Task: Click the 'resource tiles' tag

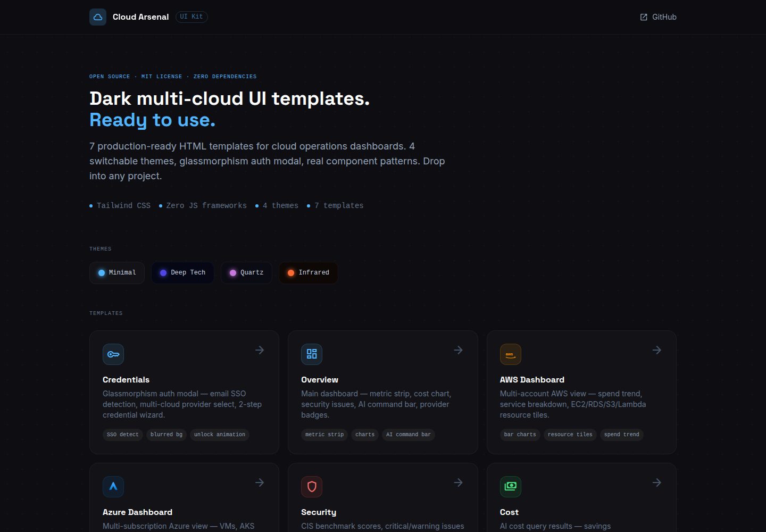Action: click(x=570, y=435)
